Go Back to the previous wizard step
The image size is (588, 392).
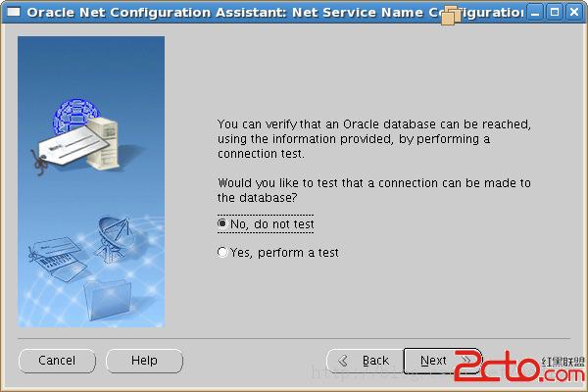365,361
